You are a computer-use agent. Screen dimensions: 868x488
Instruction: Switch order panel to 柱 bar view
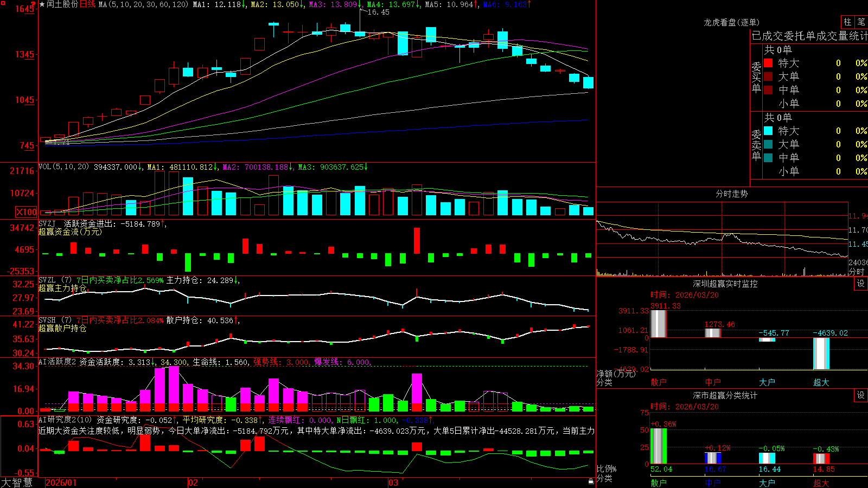click(847, 22)
